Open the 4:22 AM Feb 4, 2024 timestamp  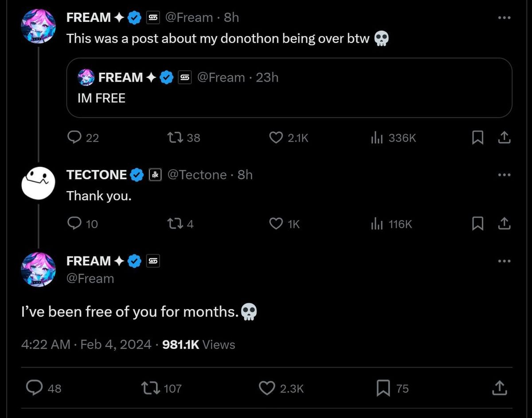tap(86, 345)
